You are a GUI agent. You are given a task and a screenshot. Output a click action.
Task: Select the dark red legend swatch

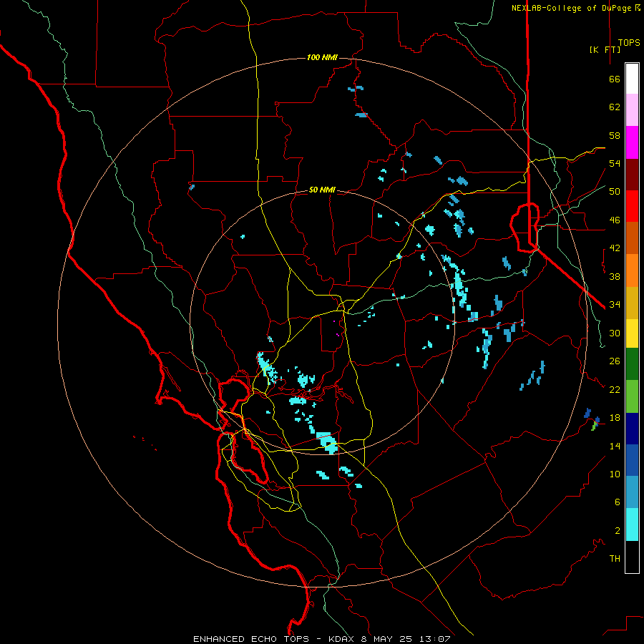point(632,175)
